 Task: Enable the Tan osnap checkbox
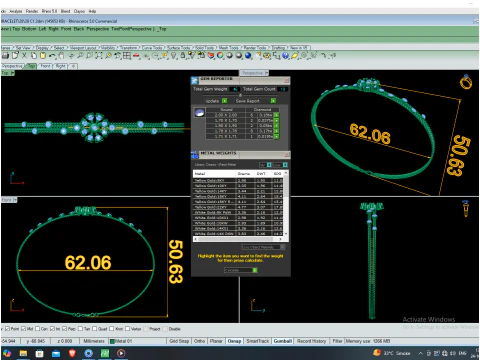click(80, 329)
